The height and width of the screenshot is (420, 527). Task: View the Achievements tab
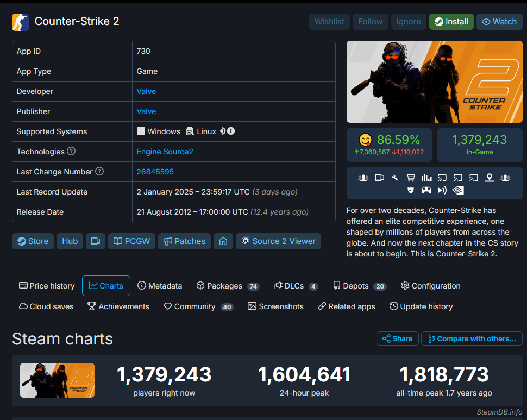[x=118, y=306]
